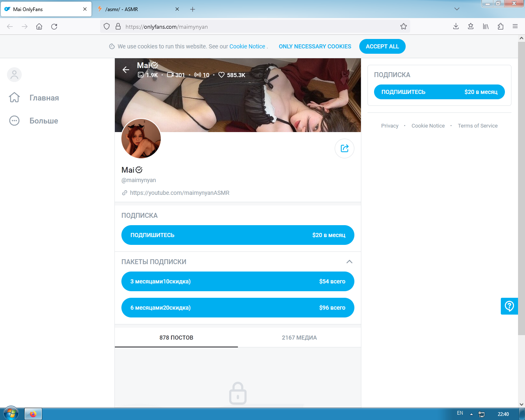The image size is (525, 420).
Task: Collapse the ПАКЕТЫ ПОДПИСКИ section
Action: click(x=349, y=262)
